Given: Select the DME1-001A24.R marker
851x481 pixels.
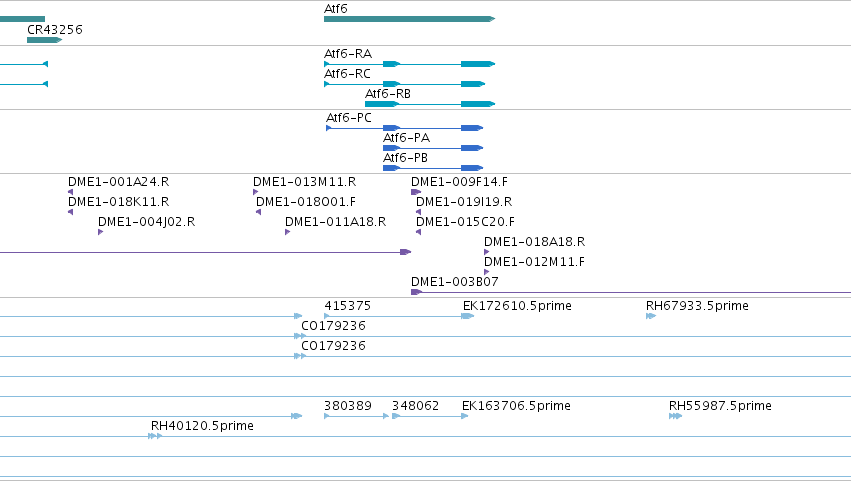Looking at the screenshot, I should [x=71, y=192].
